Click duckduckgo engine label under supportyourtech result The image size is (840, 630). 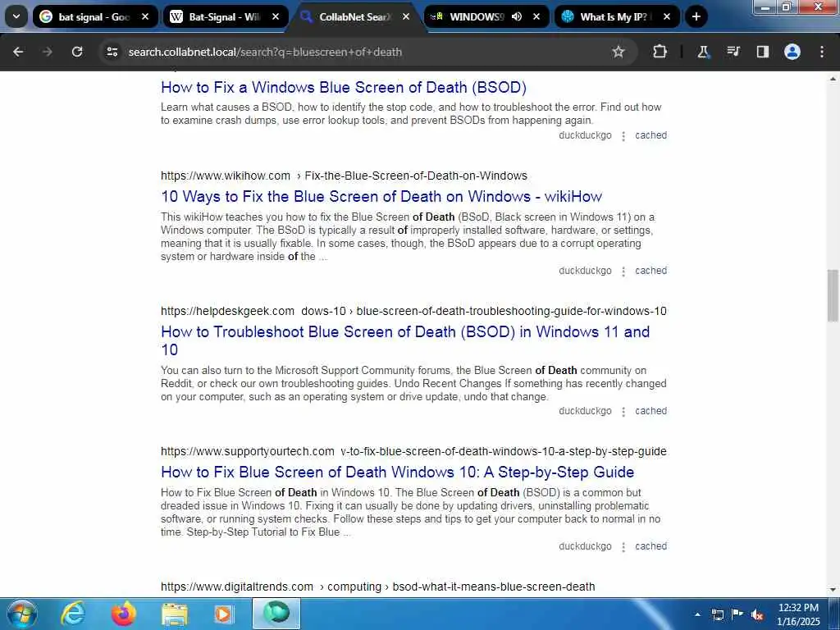(x=585, y=546)
